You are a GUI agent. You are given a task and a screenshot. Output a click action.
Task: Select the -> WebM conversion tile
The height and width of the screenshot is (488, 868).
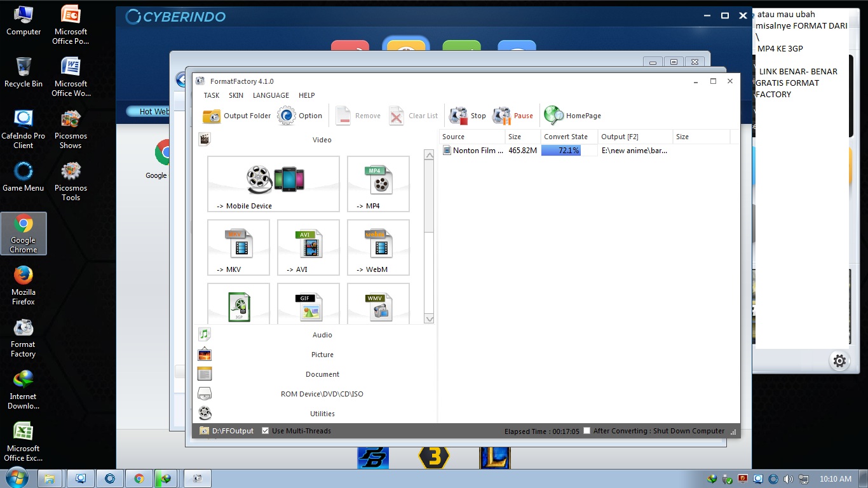pyautogui.click(x=378, y=247)
